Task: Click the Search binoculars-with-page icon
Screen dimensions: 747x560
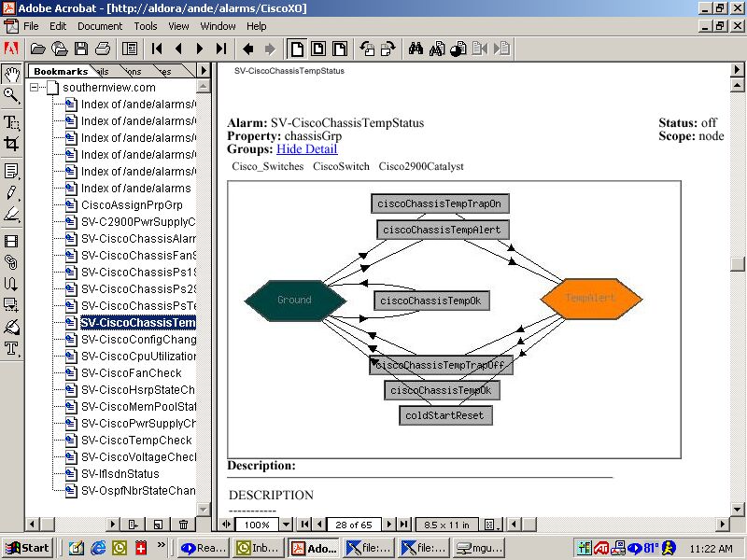Action: (x=437, y=49)
